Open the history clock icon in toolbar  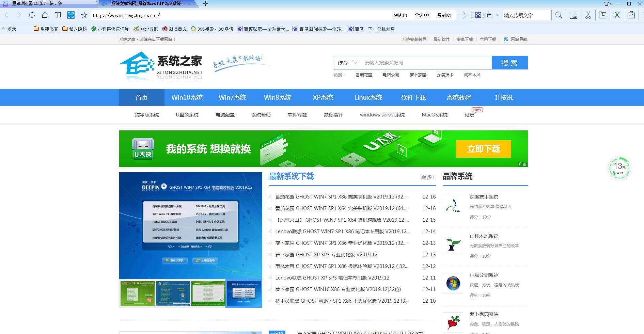[602, 15]
